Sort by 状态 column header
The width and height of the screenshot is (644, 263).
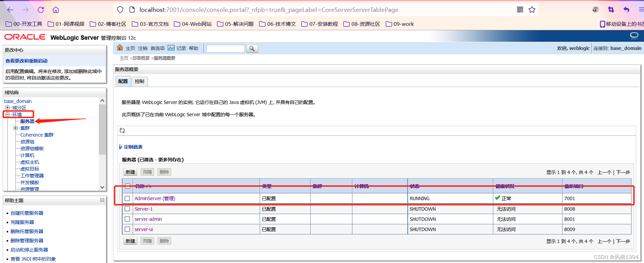[x=415, y=186]
